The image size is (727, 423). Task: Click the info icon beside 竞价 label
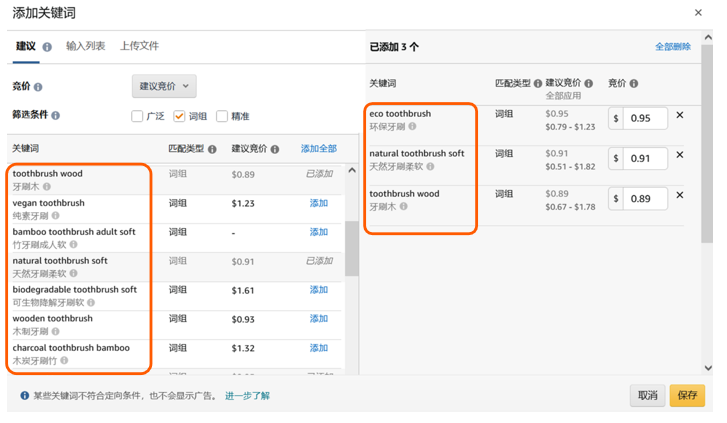(38, 87)
